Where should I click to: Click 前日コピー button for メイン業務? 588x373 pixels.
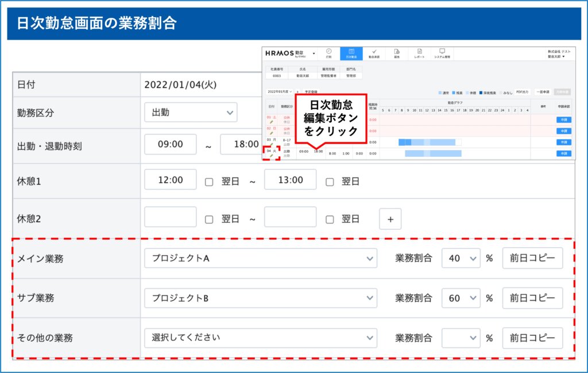532,259
